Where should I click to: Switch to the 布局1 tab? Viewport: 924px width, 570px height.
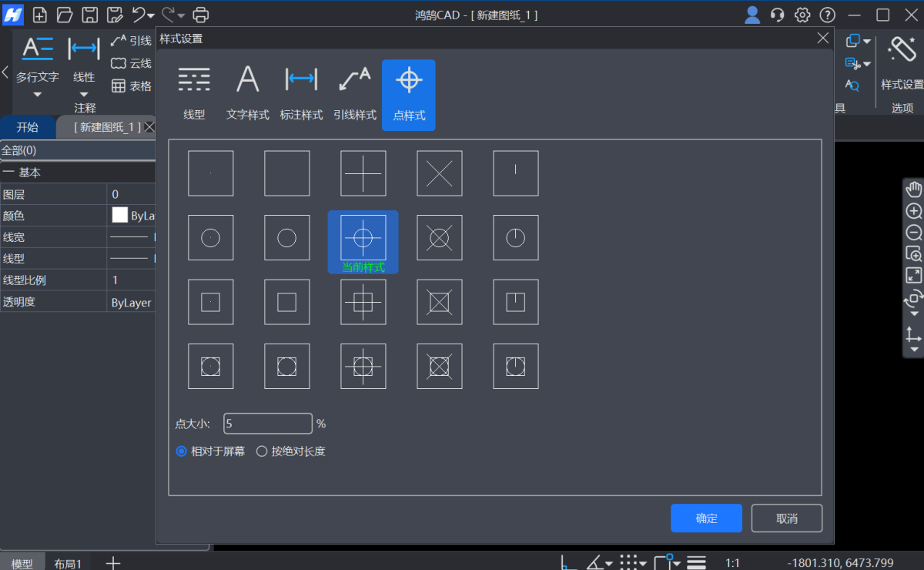pos(68,563)
